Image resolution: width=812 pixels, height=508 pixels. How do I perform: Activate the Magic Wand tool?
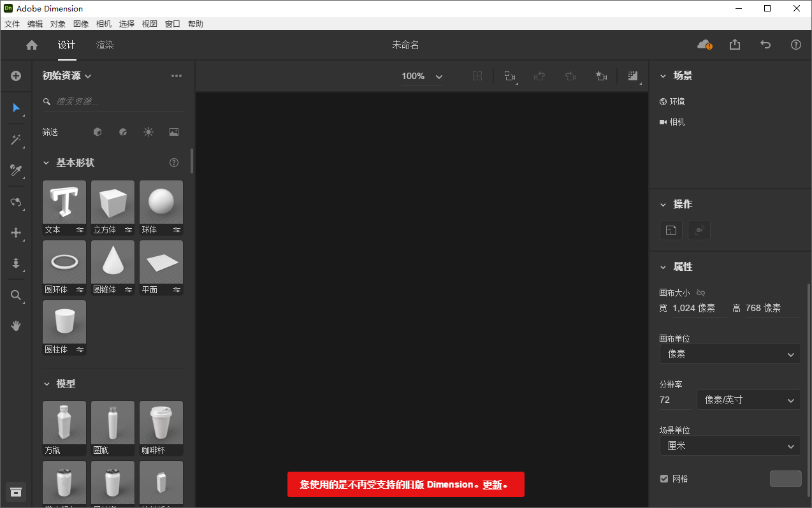(15, 140)
